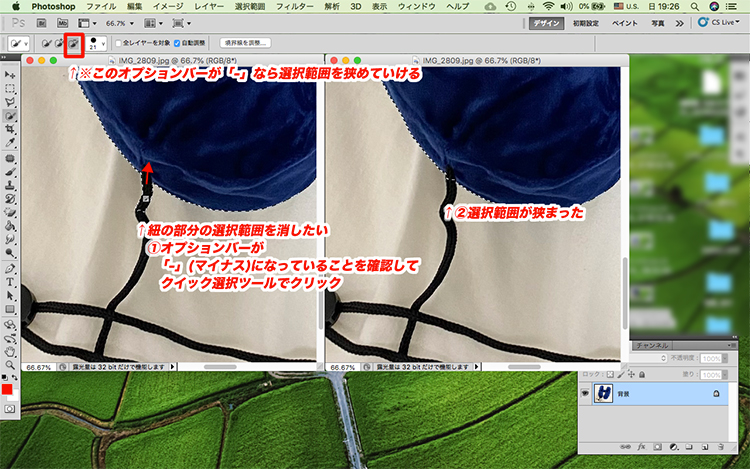Select the Brush tool
750x469 pixels.
10,172
